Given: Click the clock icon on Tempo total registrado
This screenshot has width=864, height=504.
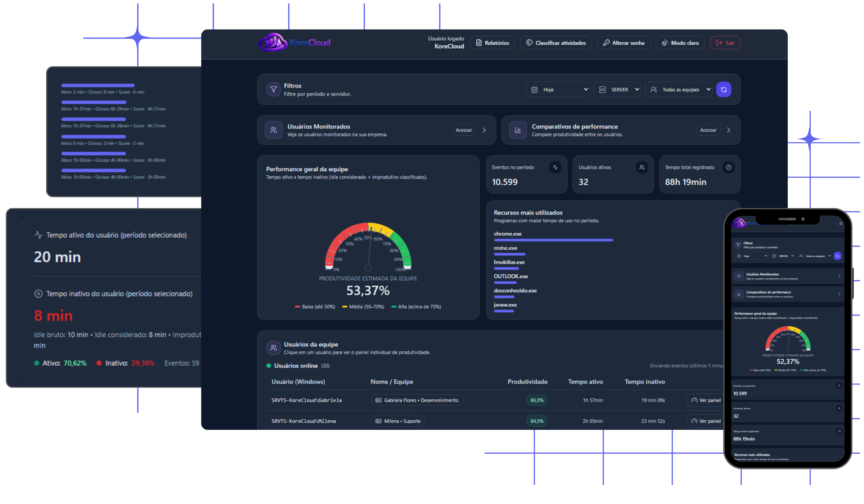Looking at the screenshot, I should [x=729, y=167].
